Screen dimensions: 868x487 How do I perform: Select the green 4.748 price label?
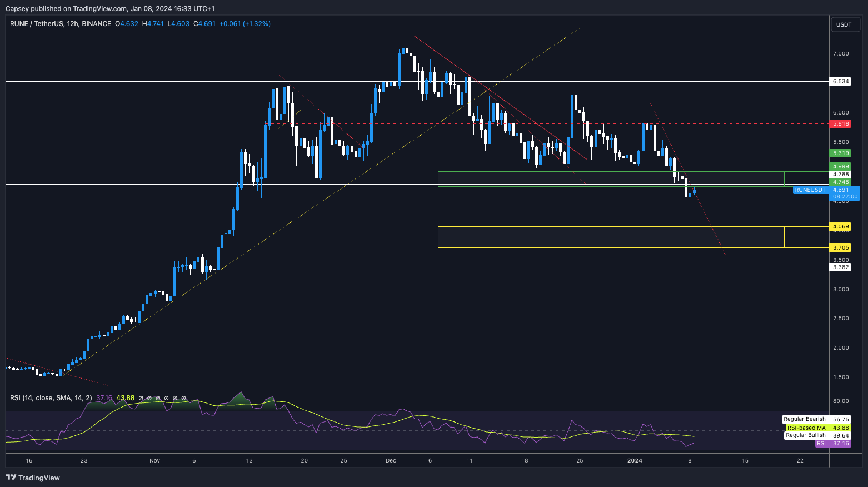click(841, 182)
